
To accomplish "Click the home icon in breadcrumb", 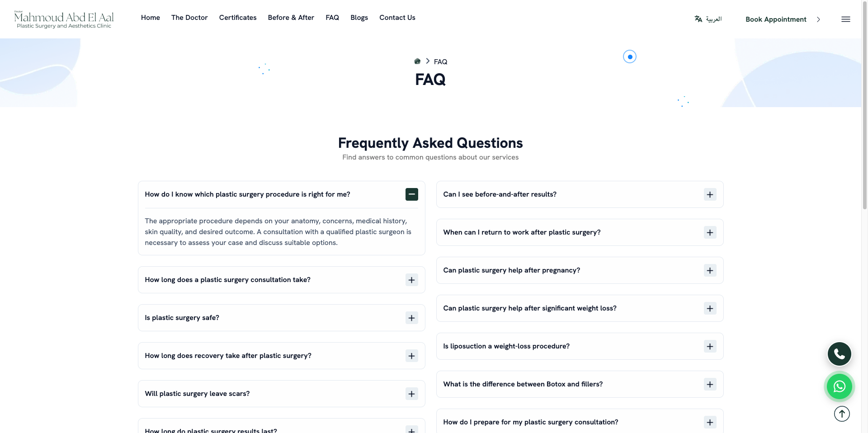I will [x=417, y=61].
